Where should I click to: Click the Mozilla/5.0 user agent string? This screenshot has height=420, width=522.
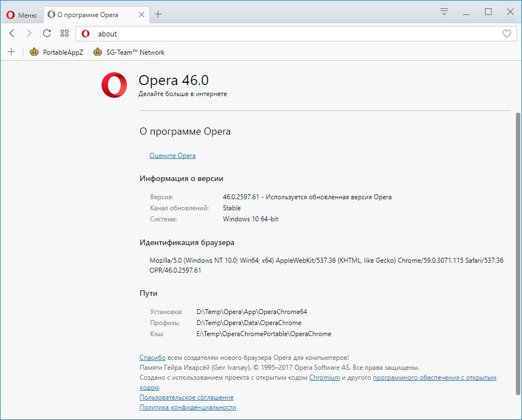tap(326, 265)
